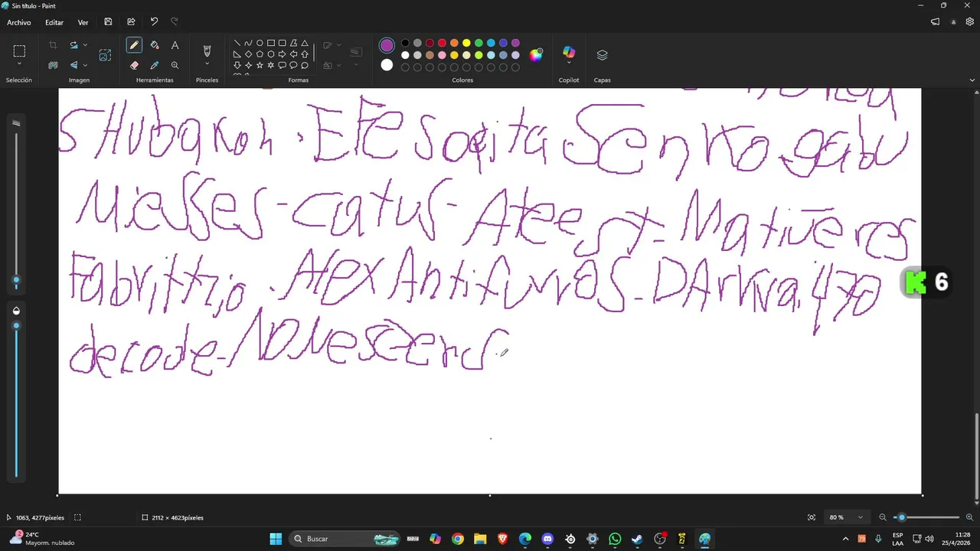Viewport: 980px width, 551px height.
Task: Click the Remove background icon
Action: [x=53, y=65]
